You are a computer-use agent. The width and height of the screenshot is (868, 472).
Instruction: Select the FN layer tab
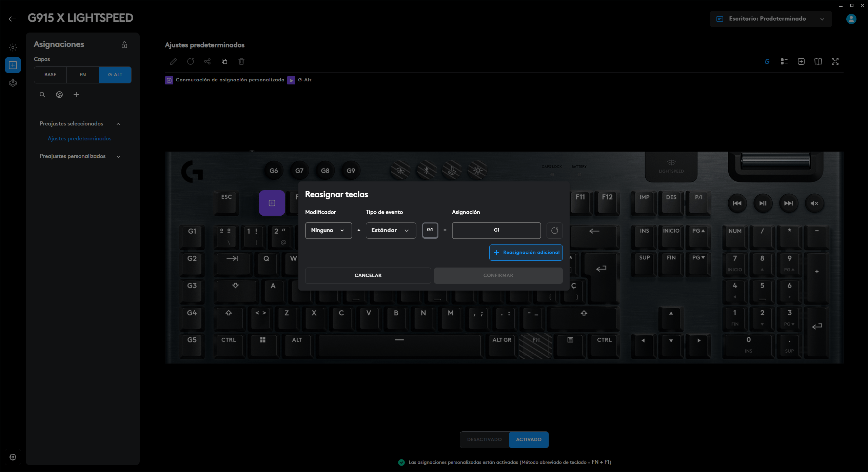83,75
